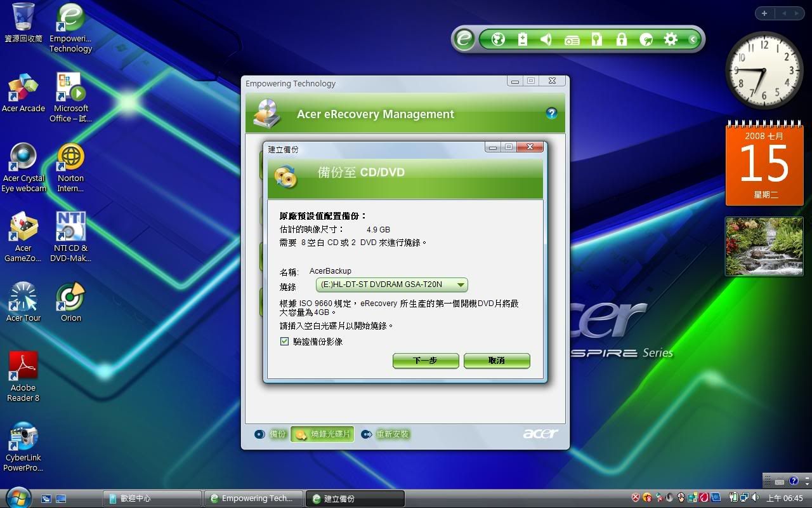The image size is (812, 508).
Task: Click the network computers tray icon
Action: tap(744, 498)
